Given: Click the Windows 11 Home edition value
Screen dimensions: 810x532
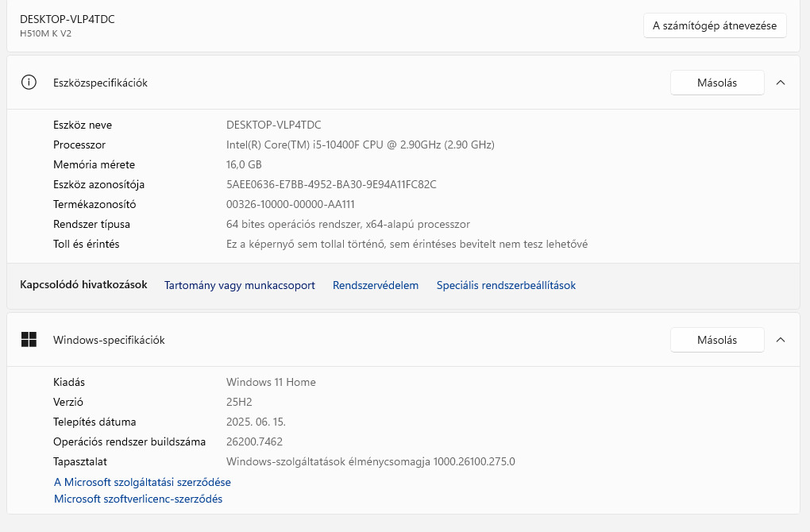Looking at the screenshot, I should coord(271,382).
